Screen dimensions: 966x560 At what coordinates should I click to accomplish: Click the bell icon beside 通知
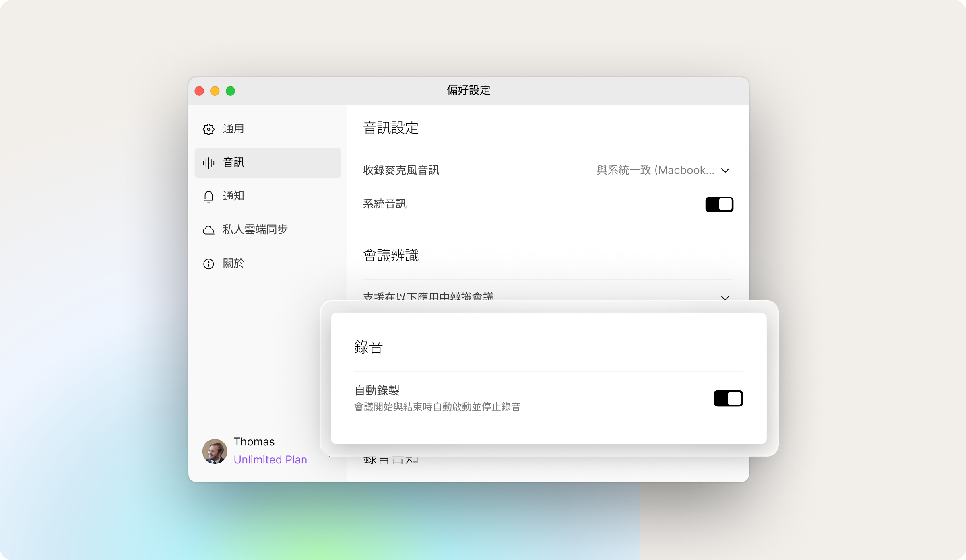pos(208,196)
